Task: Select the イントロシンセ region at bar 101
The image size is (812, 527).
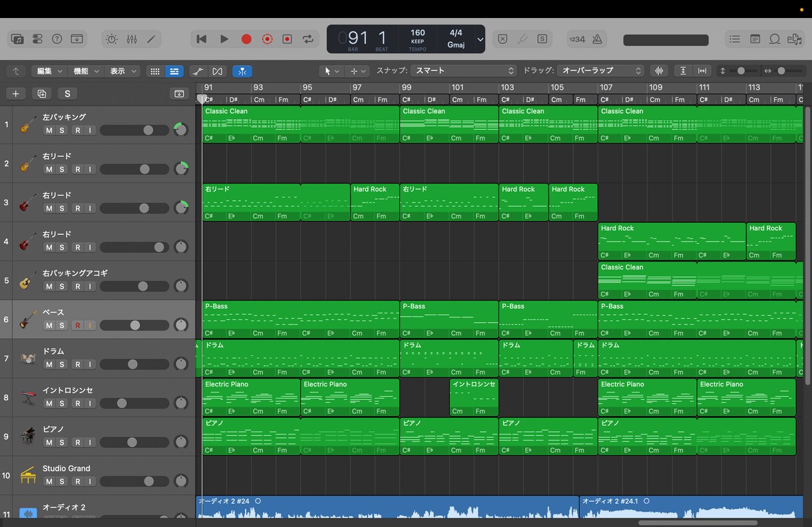Action: coord(474,397)
